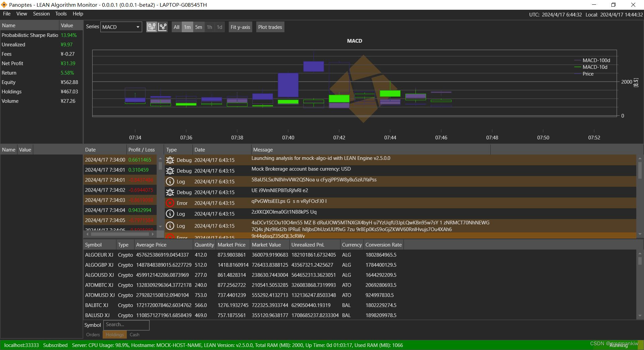Click the Probabilistic Sharpe Ratio statistic row
Viewport: 644px width, 350px height.
point(42,35)
